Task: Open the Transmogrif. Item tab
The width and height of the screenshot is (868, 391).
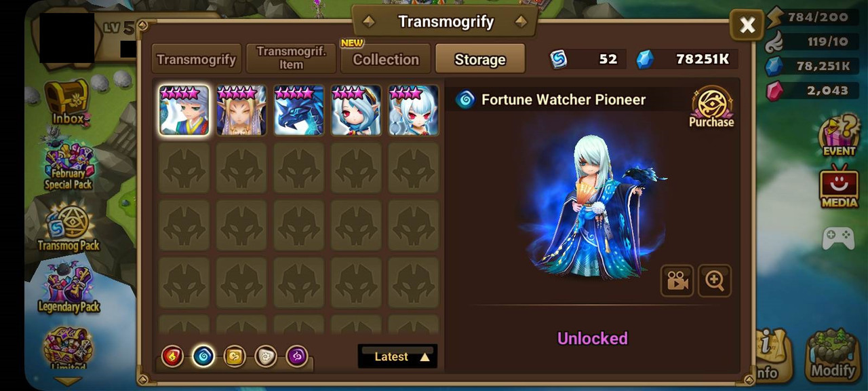Action: coord(291,58)
